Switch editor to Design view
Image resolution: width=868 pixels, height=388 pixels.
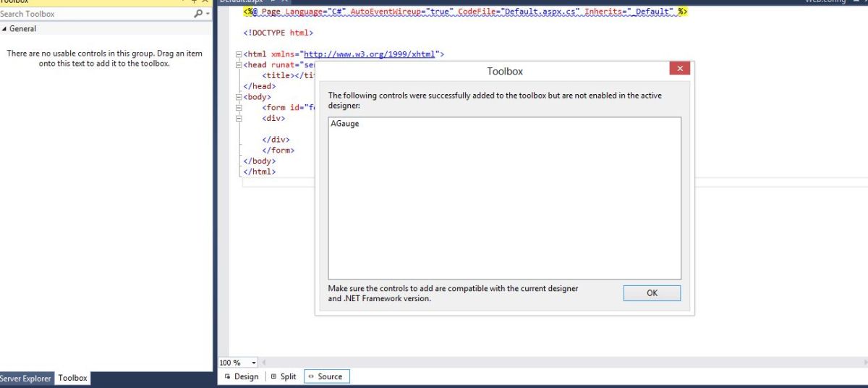[242, 376]
